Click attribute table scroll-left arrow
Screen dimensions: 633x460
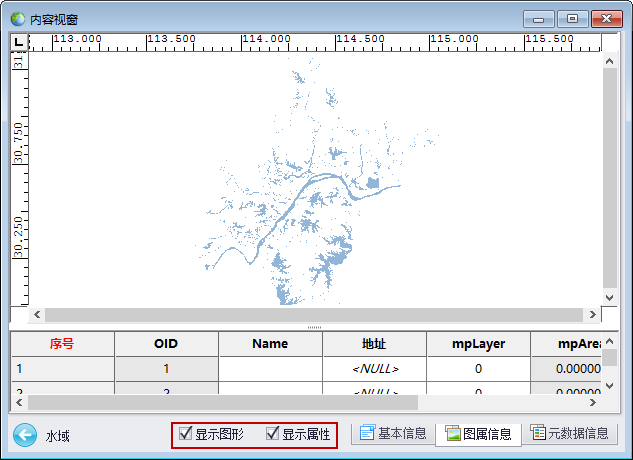point(19,402)
